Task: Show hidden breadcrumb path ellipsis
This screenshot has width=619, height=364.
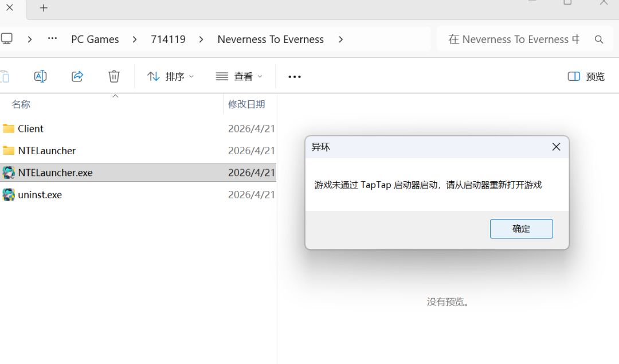Action: [52, 38]
